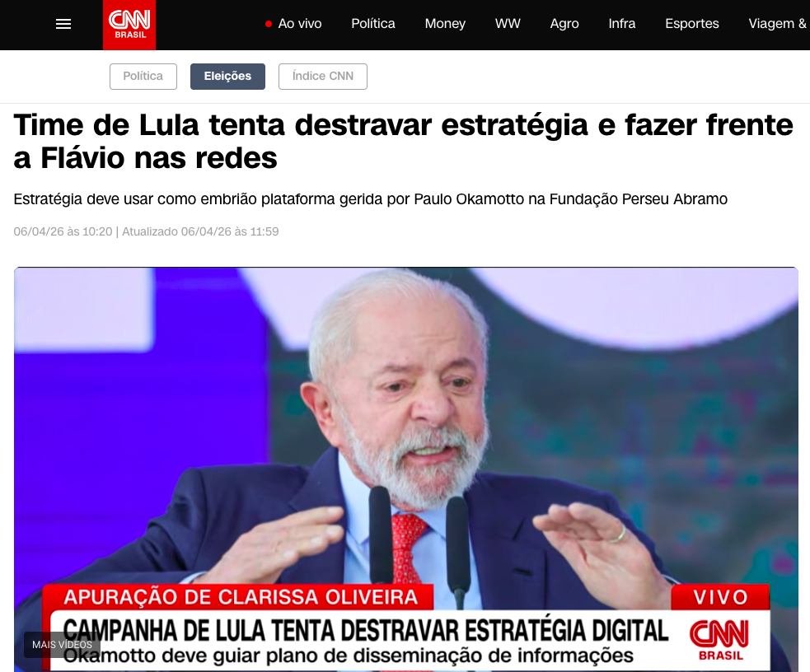This screenshot has width=810, height=672.
Task: Open the Agro section
Action: (564, 24)
